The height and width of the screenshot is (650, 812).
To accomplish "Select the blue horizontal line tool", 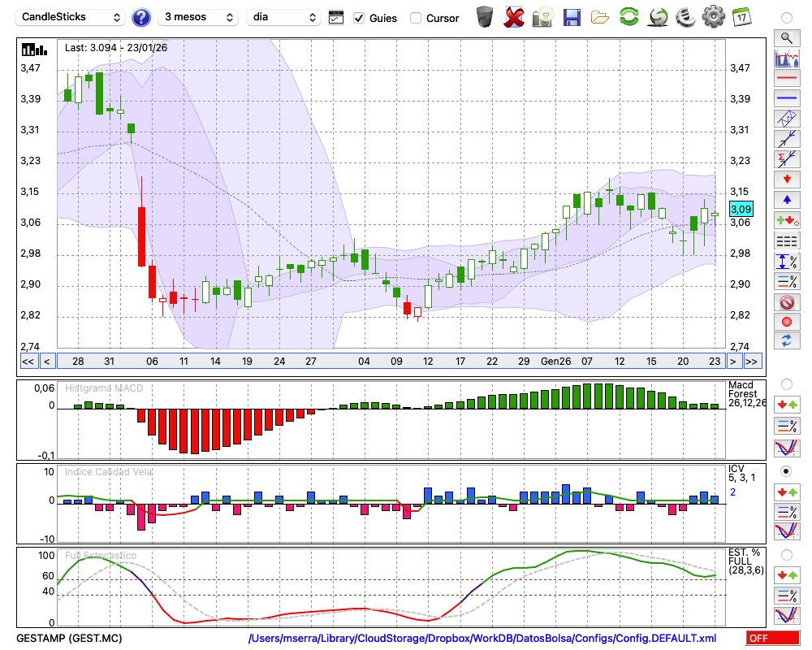I will coord(787,98).
